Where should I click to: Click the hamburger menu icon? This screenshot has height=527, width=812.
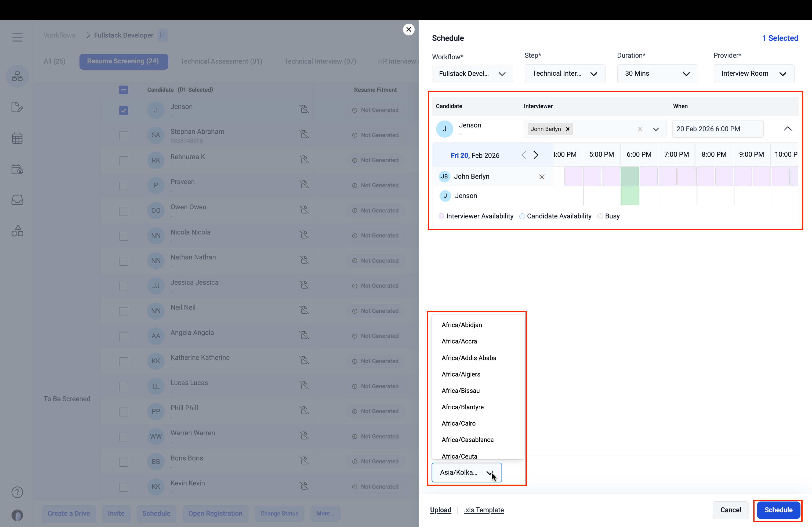pyautogui.click(x=17, y=37)
